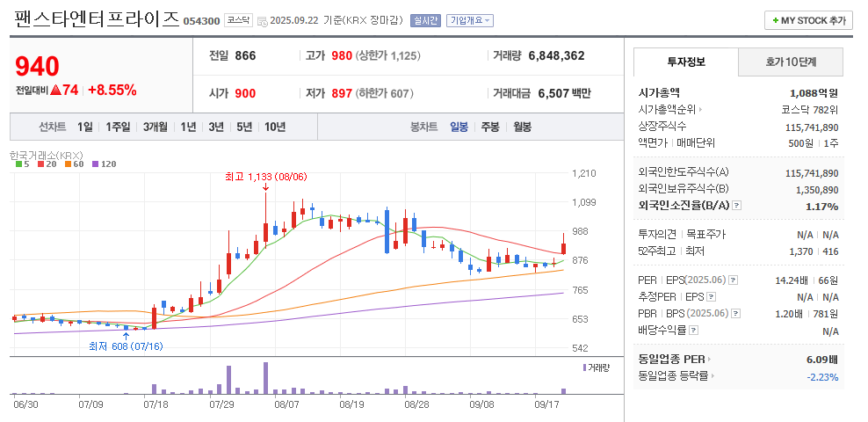Switch to the 호가10단계 tab

point(791,62)
